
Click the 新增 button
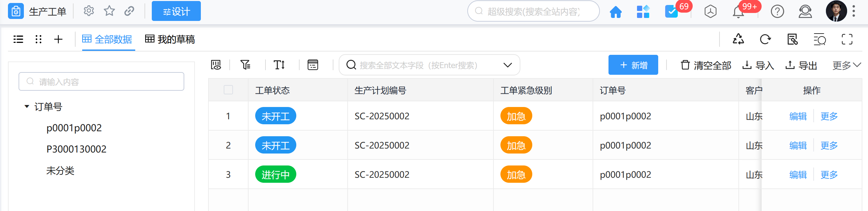click(633, 65)
